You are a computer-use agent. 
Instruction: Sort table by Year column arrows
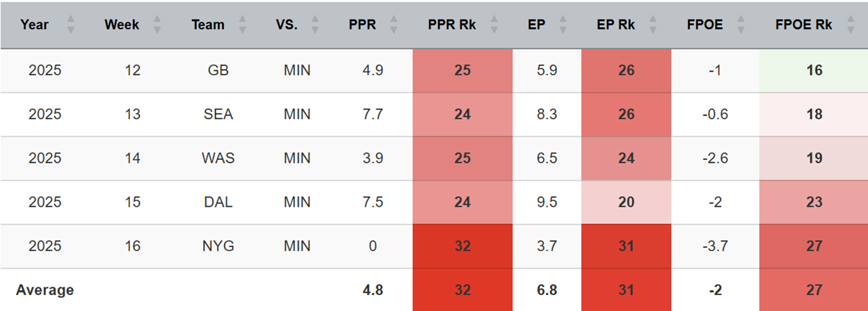click(x=70, y=25)
